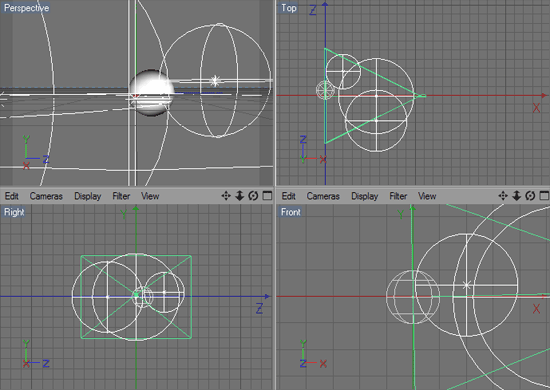Select the shaded sphere in Perspective view
Viewport: 550px width, 390px height.
pos(151,93)
